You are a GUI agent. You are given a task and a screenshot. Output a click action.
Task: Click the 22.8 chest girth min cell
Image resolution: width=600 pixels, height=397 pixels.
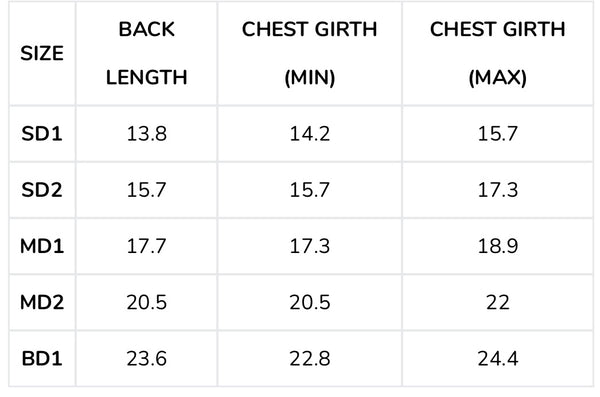(x=310, y=359)
